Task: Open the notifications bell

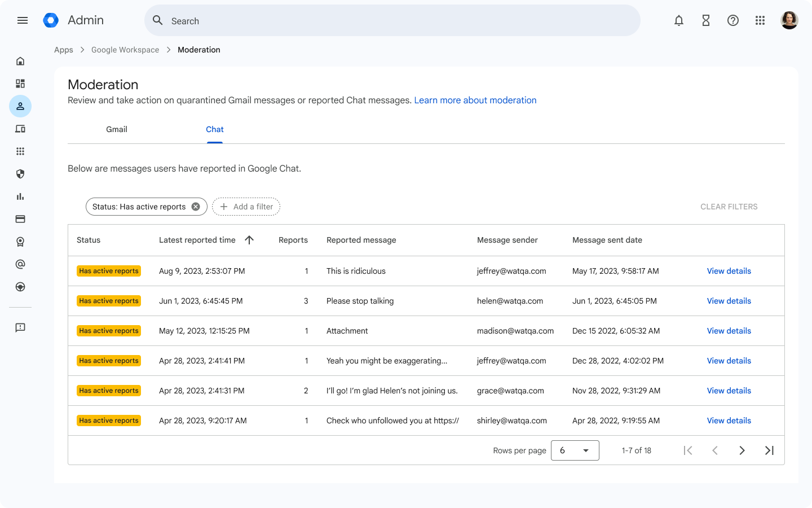Action: pos(679,20)
